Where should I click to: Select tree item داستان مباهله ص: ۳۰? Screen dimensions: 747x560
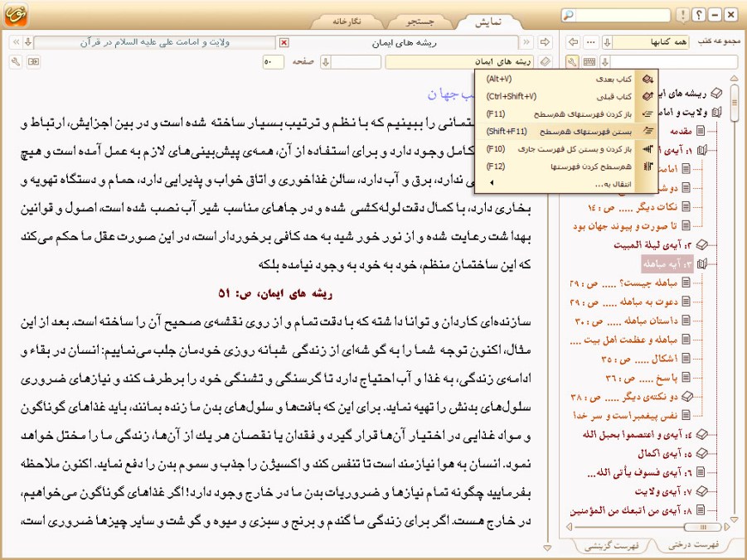pos(627,321)
